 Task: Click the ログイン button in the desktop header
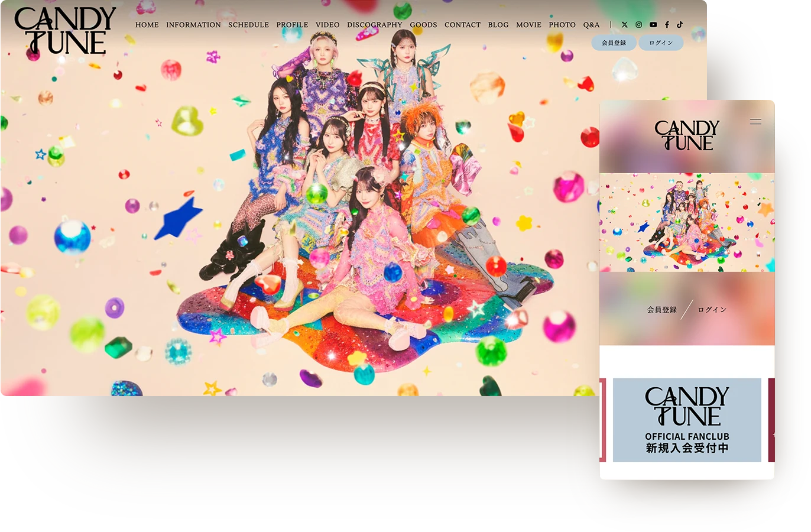661,43
